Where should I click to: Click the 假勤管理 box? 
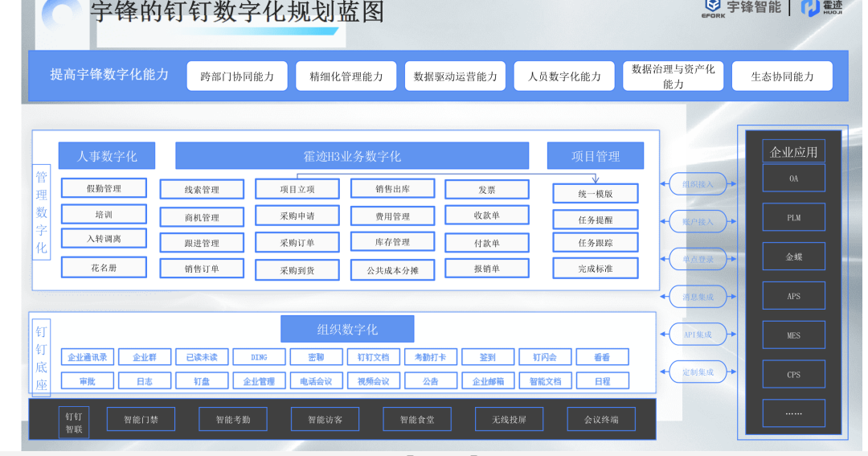tap(104, 188)
